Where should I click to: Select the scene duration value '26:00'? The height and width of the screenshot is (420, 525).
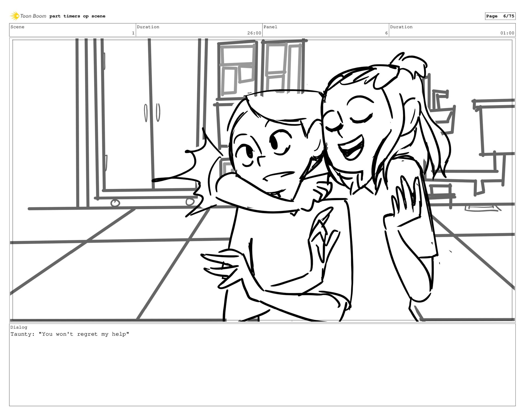[254, 33]
